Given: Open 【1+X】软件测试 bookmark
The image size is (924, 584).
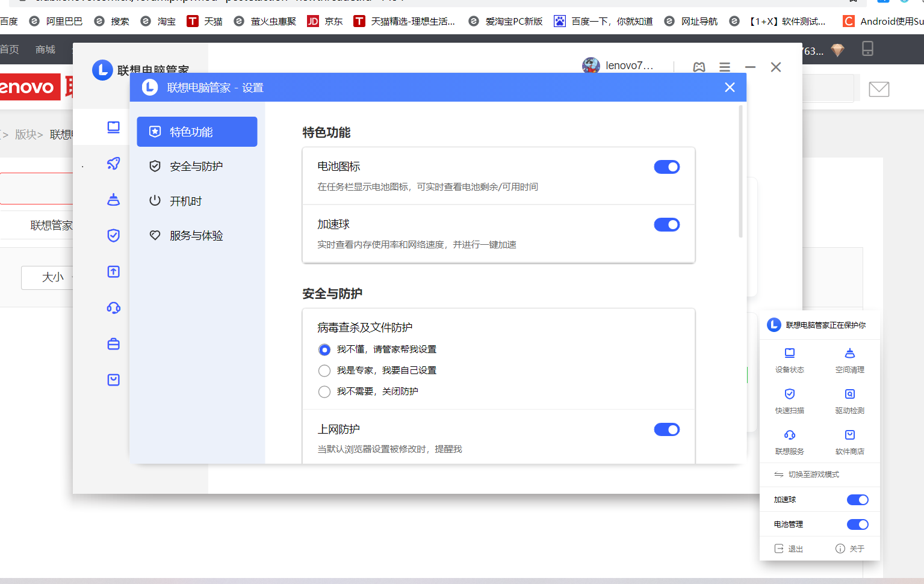Looking at the screenshot, I should 778,21.
